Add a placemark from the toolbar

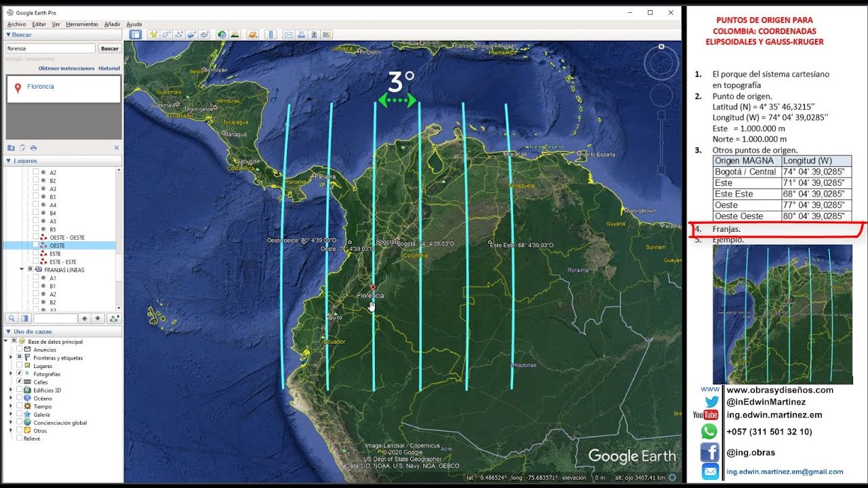(153, 35)
